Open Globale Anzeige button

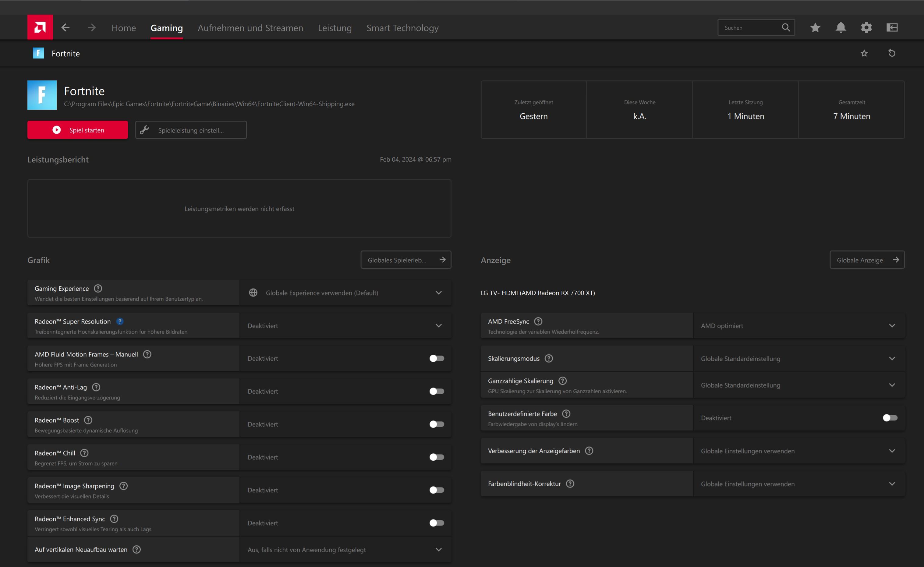867,260
